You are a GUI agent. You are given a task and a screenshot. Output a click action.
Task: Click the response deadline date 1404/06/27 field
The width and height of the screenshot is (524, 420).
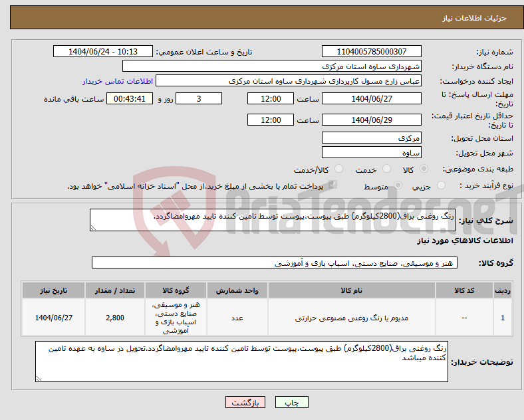click(x=371, y=99)
